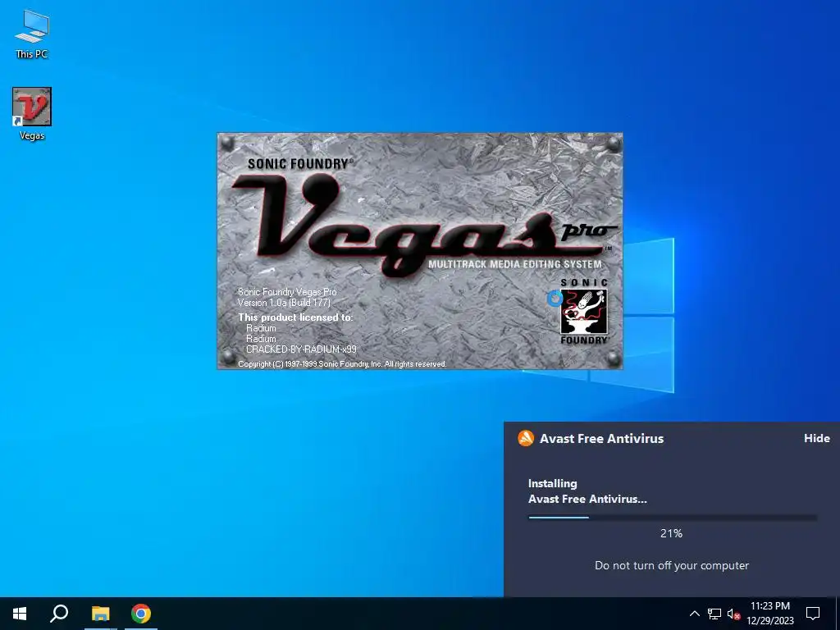Open the This PC desktop icon

pyautogui.click(x=31, y=34)
